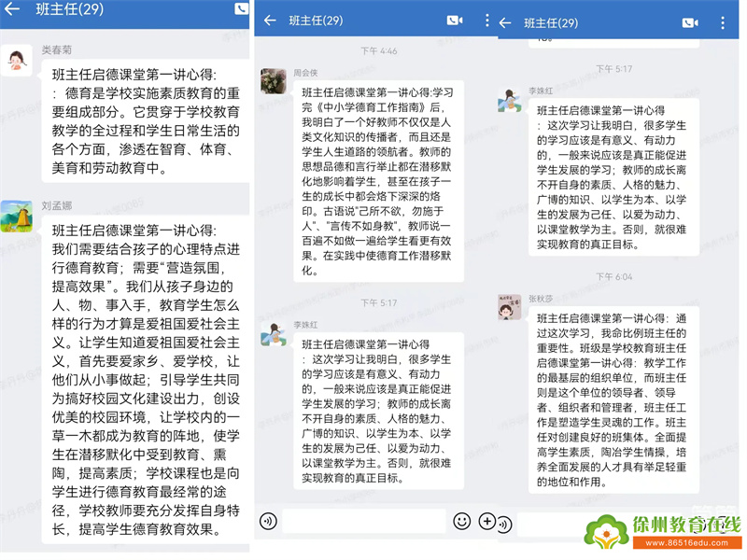This screenshot has width=747, height=560.
Task: Start video call in middle chat header
Action: coord(455,21)
